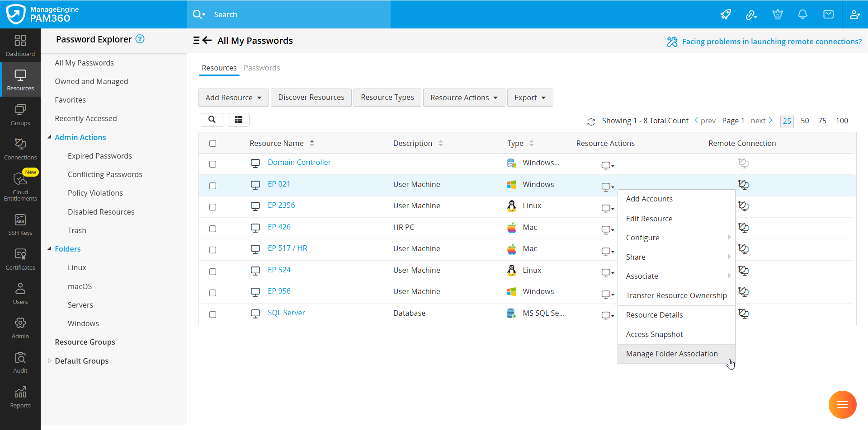This screenshot has height=430, width=868.
Task: Switch to the Passwords tab
Action: 261,68
